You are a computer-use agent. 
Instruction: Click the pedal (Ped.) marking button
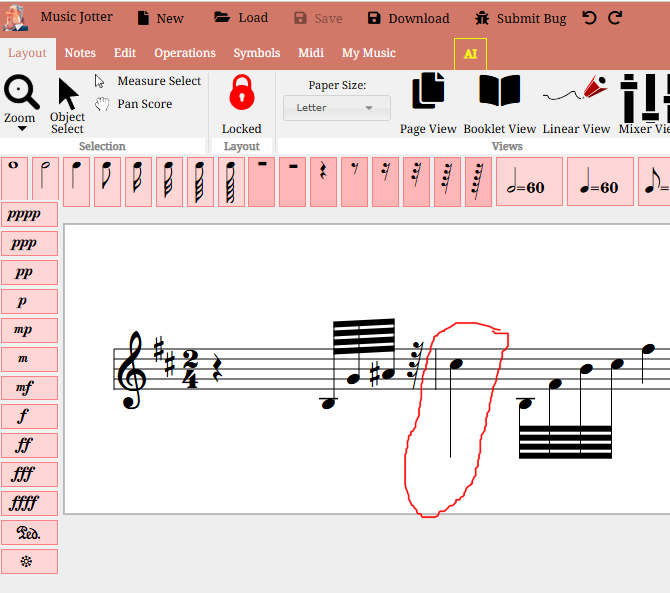click(x=29, y=532)
